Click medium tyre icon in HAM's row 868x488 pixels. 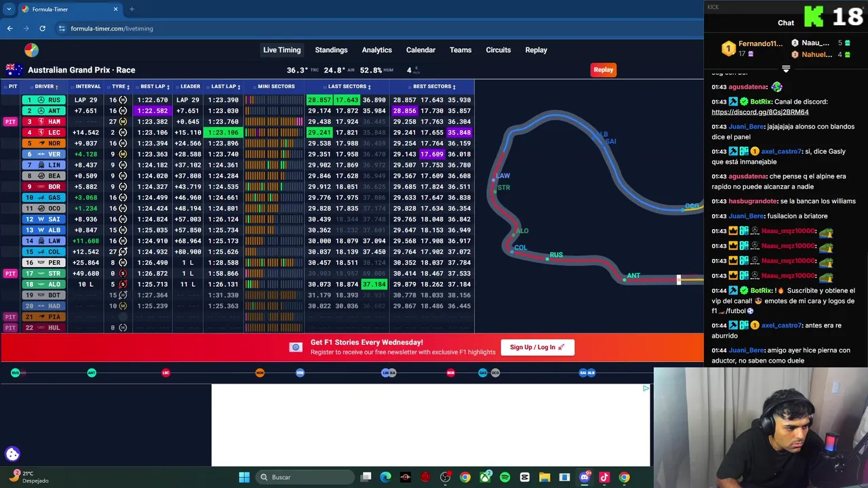pyautogui.click(x=123, y=122)
